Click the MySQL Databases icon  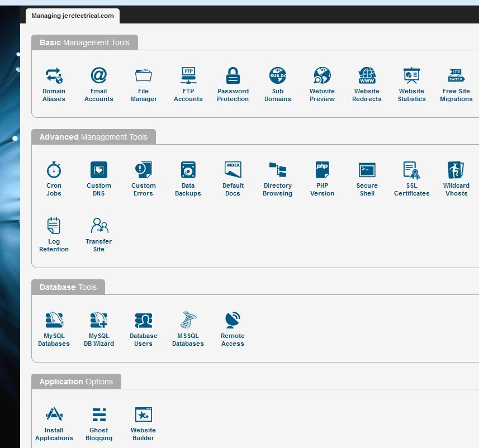(x=54, y=320)
